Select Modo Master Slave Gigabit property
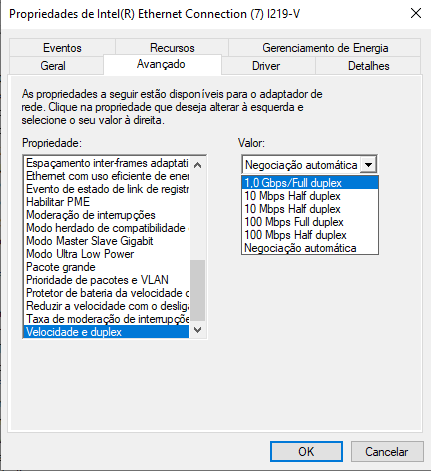Image resolution: width=431 pixels, height=471 pixels. 107,241
